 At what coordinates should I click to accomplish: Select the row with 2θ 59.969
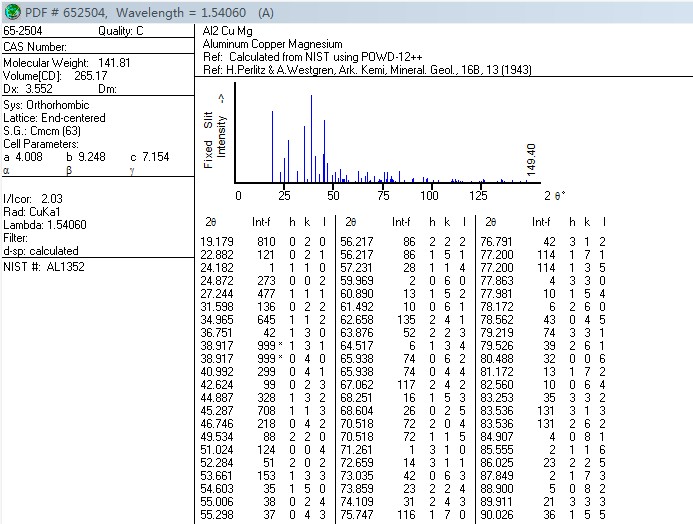tap(403, 281)
